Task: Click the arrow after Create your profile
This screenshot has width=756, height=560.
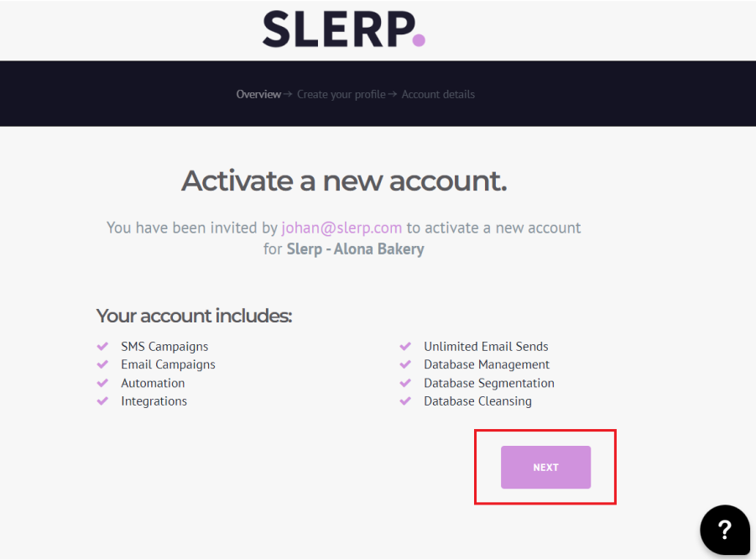Action: tap(393, 94)
